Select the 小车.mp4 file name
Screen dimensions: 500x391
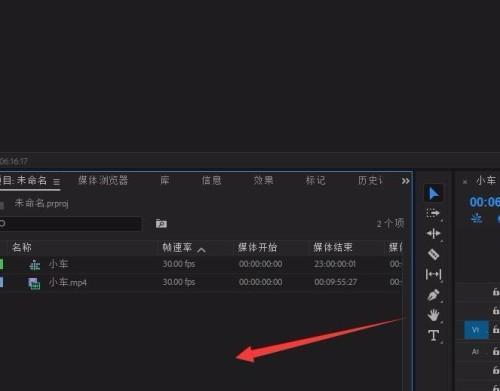pyautogui.click(x=68, y=283)
